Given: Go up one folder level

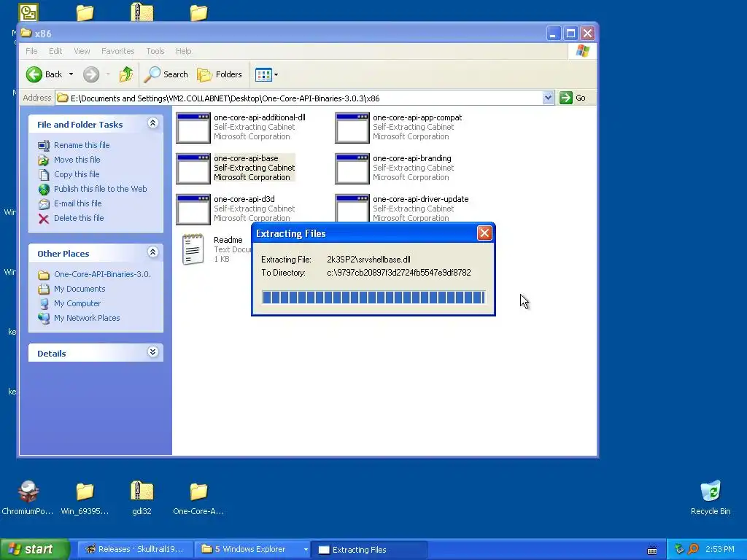Looking at the screenshot, I should pyautogui.click(x=125, y=74).
